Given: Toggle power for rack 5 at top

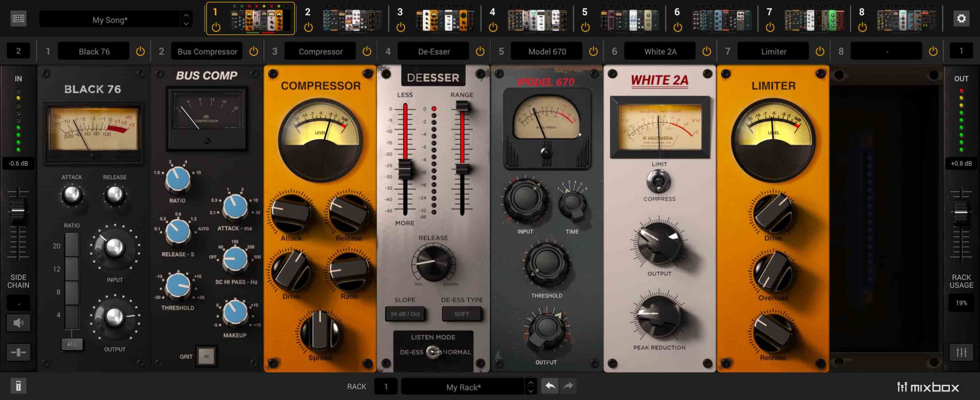Looking at the screenshot, I should pos(585,27).
